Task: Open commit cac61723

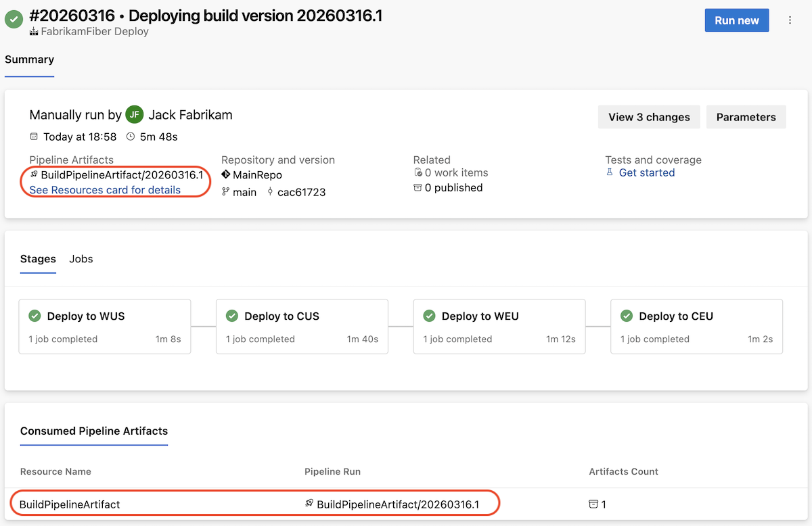Action: pos(301,192)
